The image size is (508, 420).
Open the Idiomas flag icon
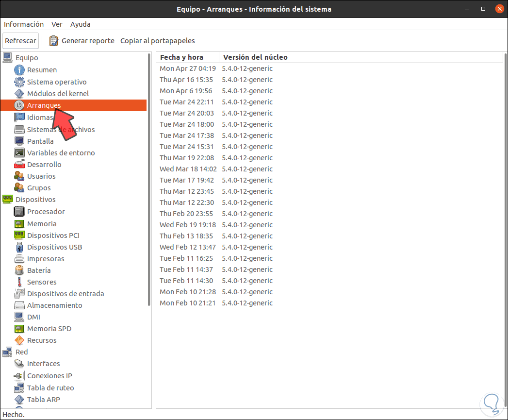[x=19, y=118]
